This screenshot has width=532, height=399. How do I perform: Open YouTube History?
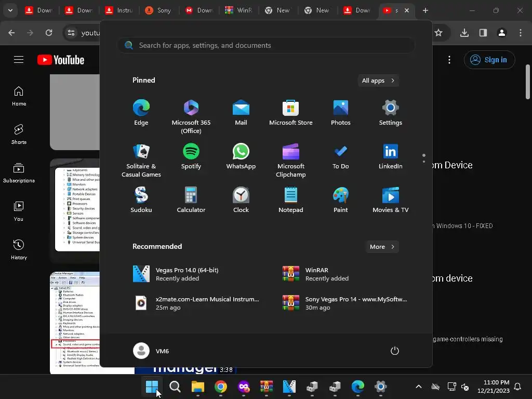click(x=19, y=250)
